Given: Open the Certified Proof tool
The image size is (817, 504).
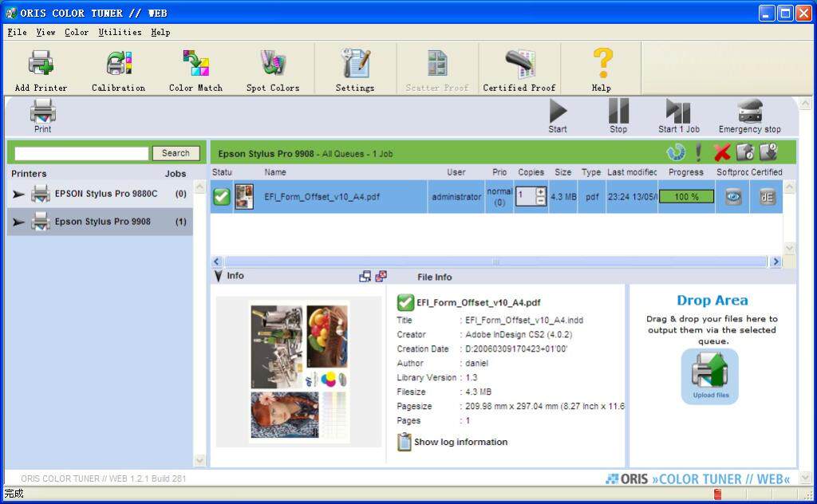Looking at the screenshot, I should (519, 71).
